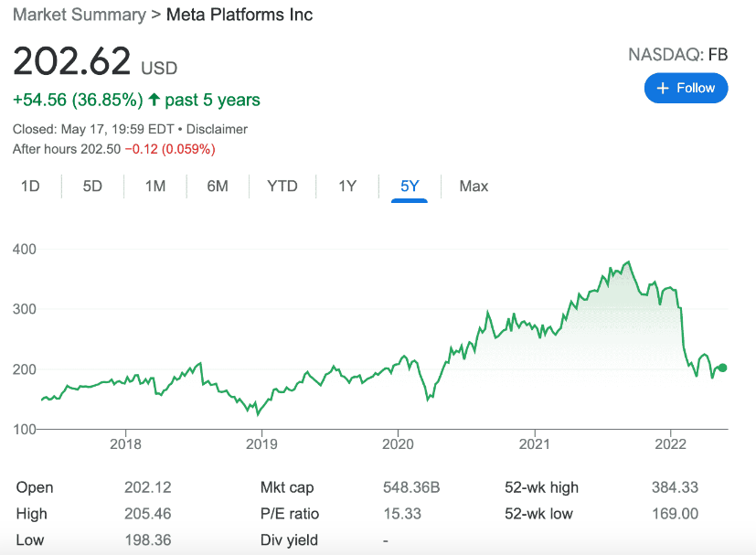Click the Mkt cap value 548.36B
The height and width of the screenshot is (555, 756).
[411, 487]
